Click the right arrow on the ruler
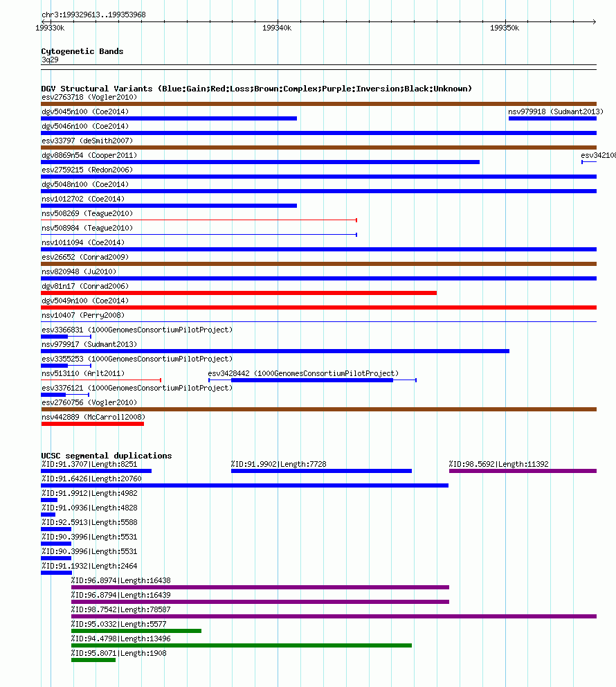 (594, 21)
